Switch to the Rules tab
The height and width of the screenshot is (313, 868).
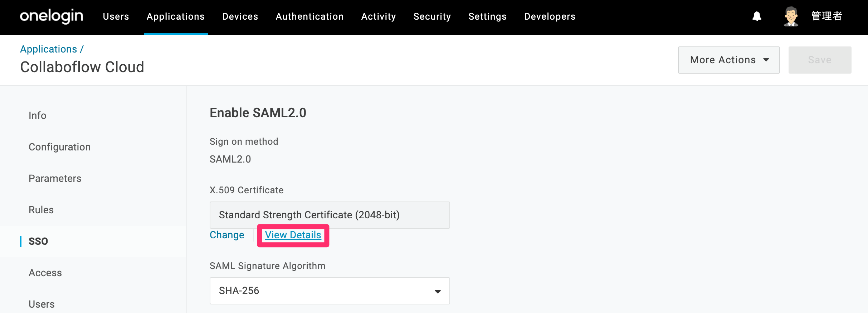(41, 210)
